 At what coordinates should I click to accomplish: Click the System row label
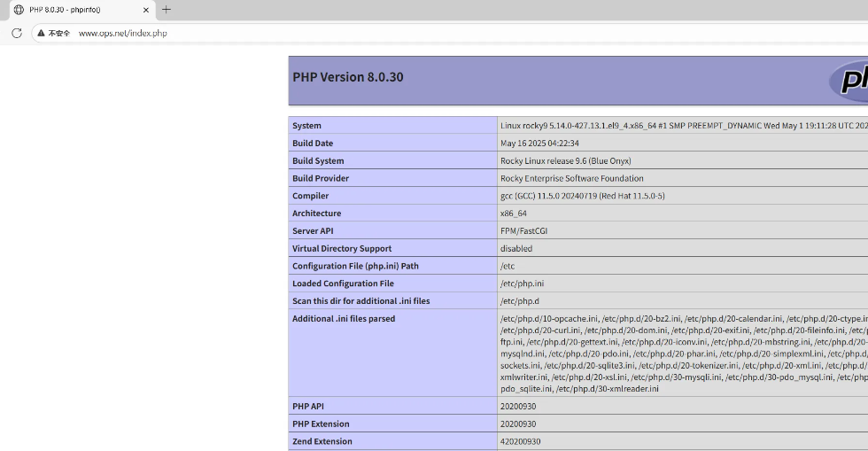point(307,126)
